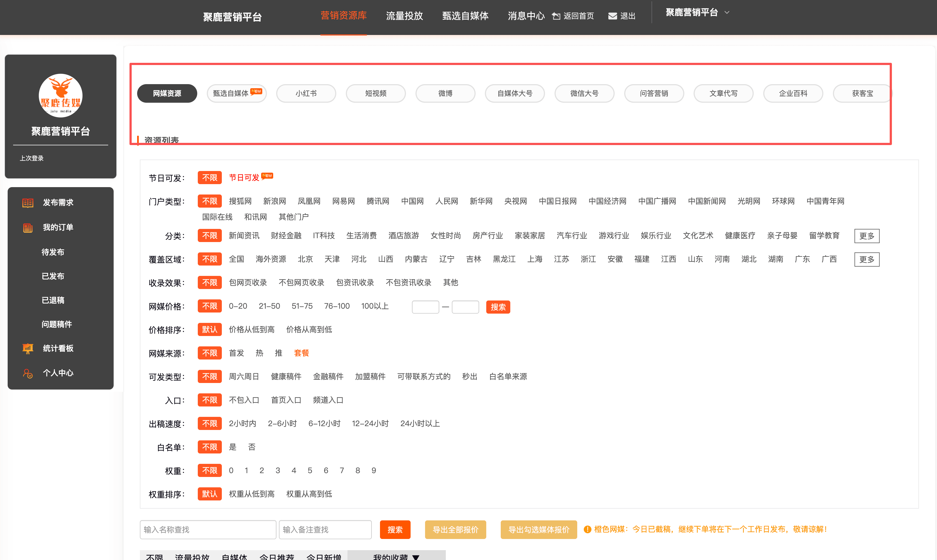Screen dimensions: 937x560
Task: Click the orange warning notice icon
Action: pyautogui.click(x=587, y=529)
